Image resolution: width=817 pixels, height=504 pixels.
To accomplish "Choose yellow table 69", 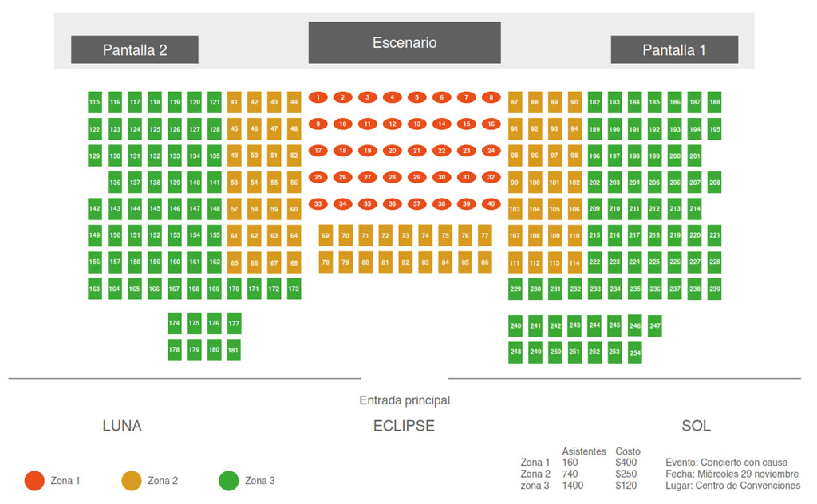I will (x=326, y=236).
